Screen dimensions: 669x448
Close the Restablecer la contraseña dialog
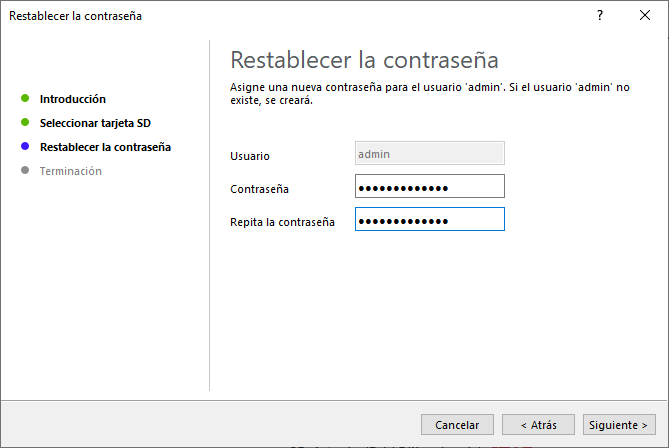pos(645,16)
